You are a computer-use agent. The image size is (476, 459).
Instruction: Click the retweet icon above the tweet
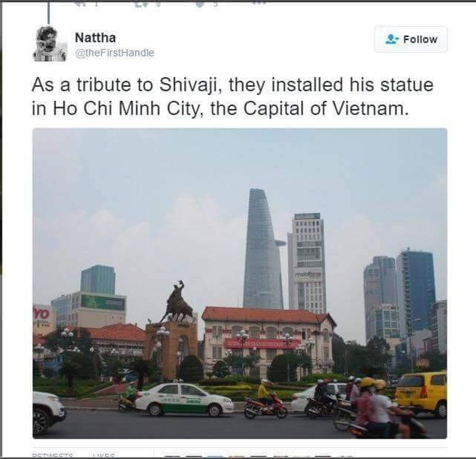[x=142, y=4]
